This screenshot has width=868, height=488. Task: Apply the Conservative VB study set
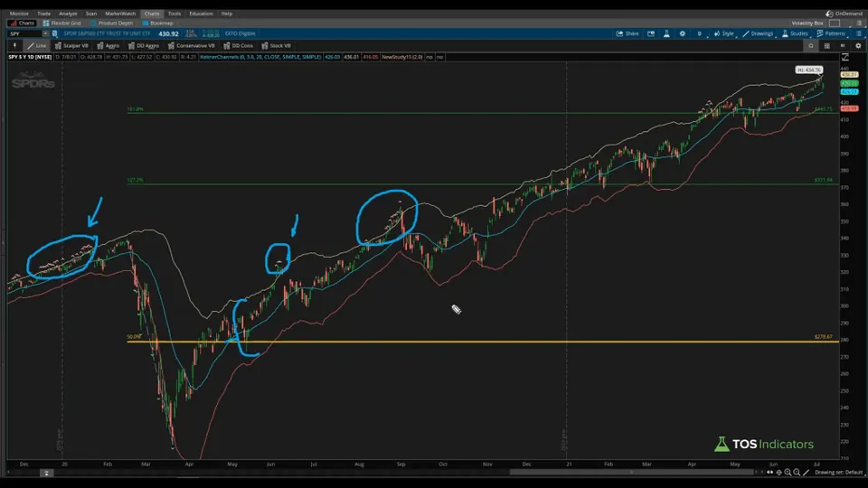(191, 46)
